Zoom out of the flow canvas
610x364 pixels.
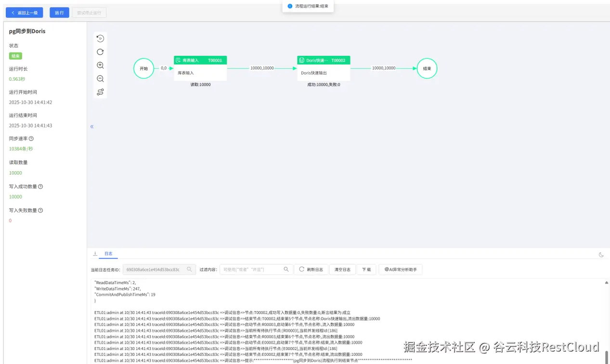(x=100, y=78)
